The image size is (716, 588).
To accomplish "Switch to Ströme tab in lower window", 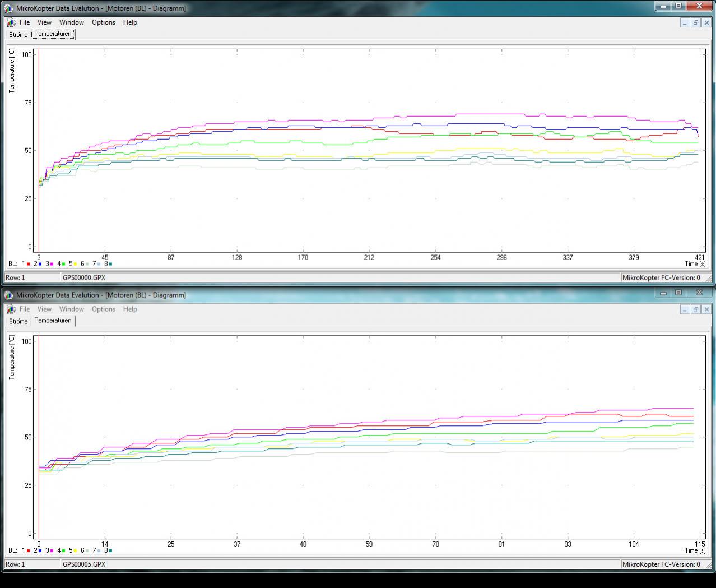I will (18, 321).
